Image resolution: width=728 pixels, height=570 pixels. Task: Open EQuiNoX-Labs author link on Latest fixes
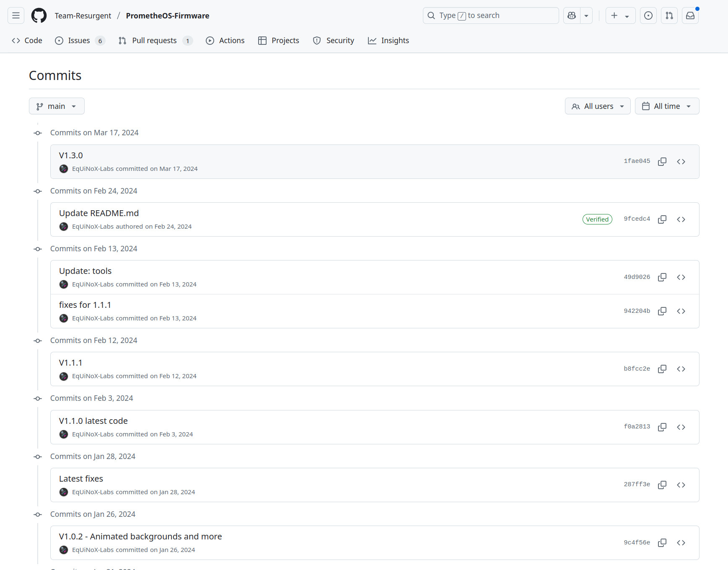click(93, 492)
